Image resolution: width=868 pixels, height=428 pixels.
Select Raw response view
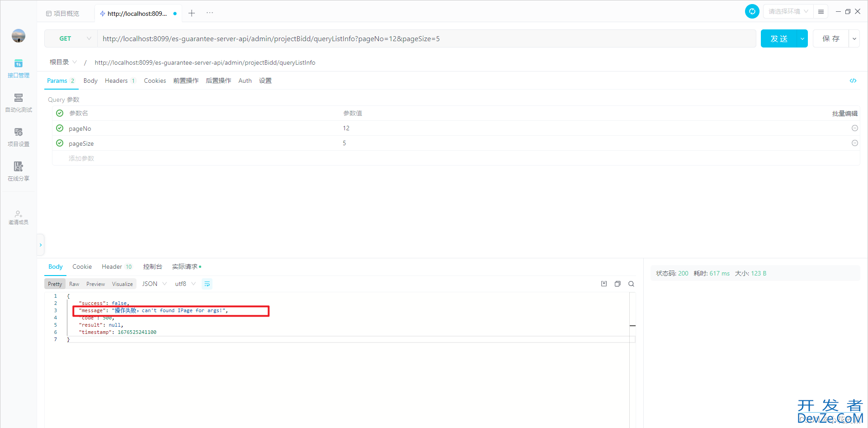point(74,284)
